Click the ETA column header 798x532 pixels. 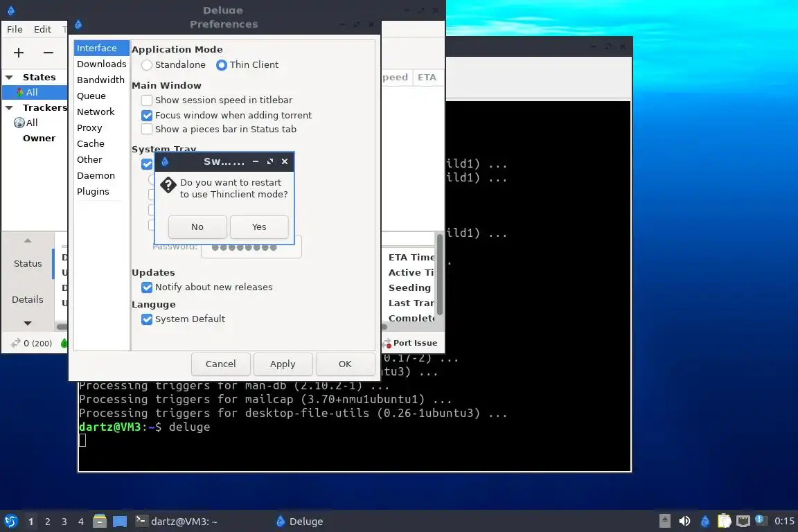click(x=427, y=78)
